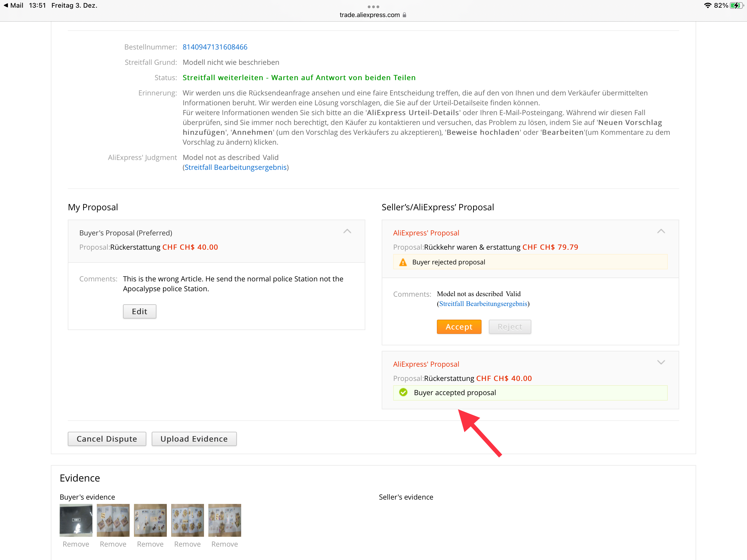Viewport: 747px width, 560px height.
Task: Click the Cancel Dispute button
Action: click(x=107, y=439)
